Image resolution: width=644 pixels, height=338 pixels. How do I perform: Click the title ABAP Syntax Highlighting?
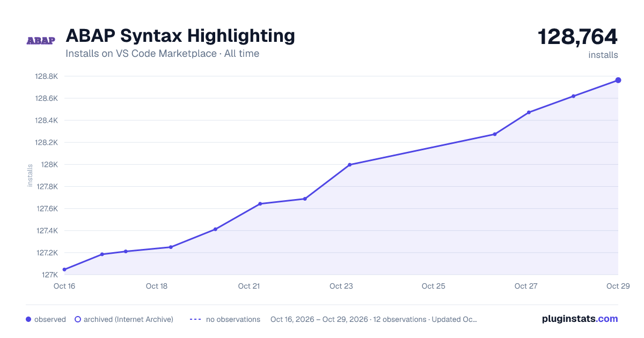point(180,36)
